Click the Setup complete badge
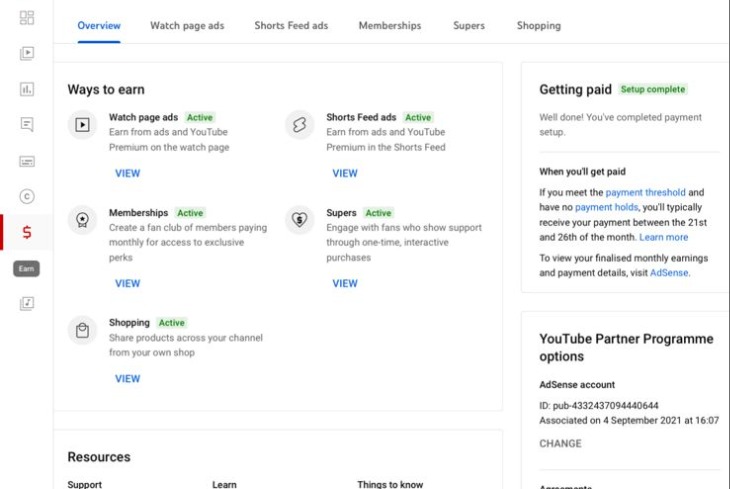This screenshot has height=489, width=730. pos(653,89)
